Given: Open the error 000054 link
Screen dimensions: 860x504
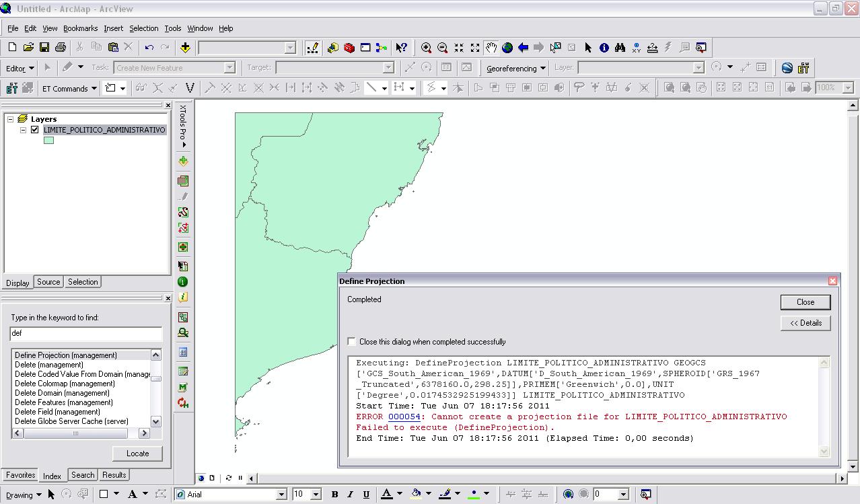Looking at the screenshot, I should pyautogui.click(x=404, y=417).
